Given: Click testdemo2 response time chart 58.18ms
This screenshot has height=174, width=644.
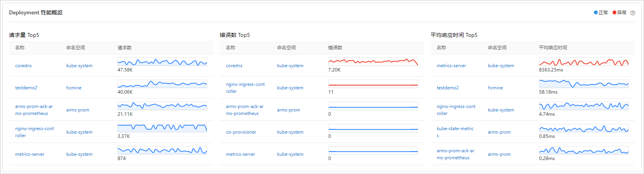Looking at the screenshot, I should (x=584, y=84).
